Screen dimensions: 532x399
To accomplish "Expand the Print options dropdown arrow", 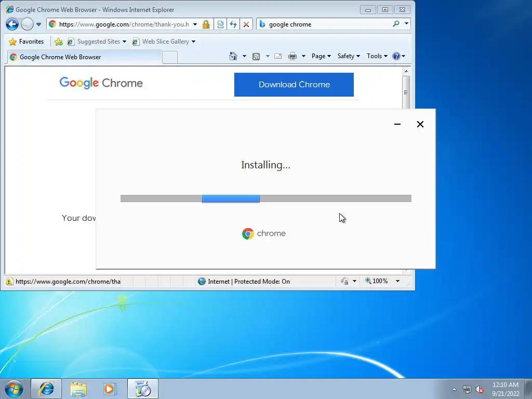I will [303, 56].
